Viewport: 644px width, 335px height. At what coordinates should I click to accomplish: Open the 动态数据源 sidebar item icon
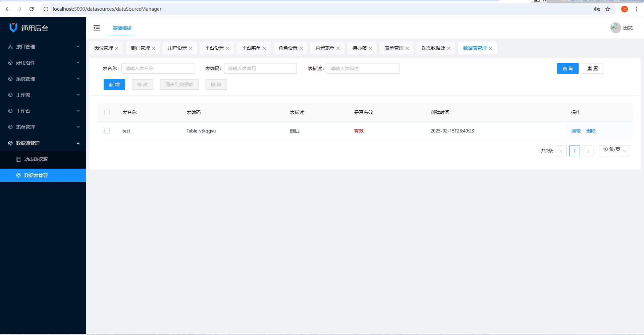pyautogui.click(x=19, y=159)
